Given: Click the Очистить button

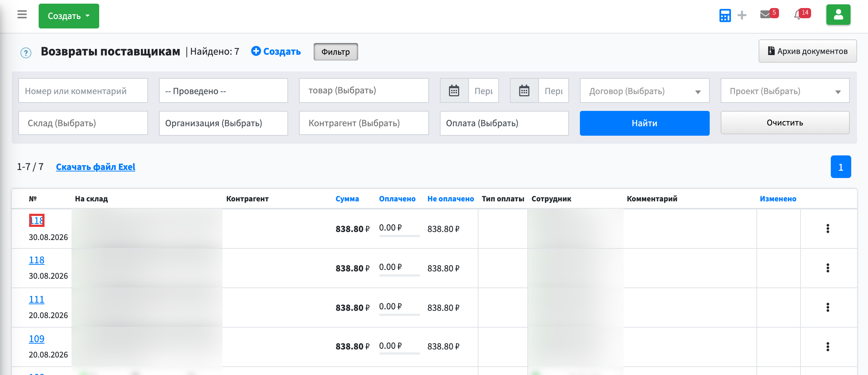Looking at the screenshot, I should click(785, 123).
